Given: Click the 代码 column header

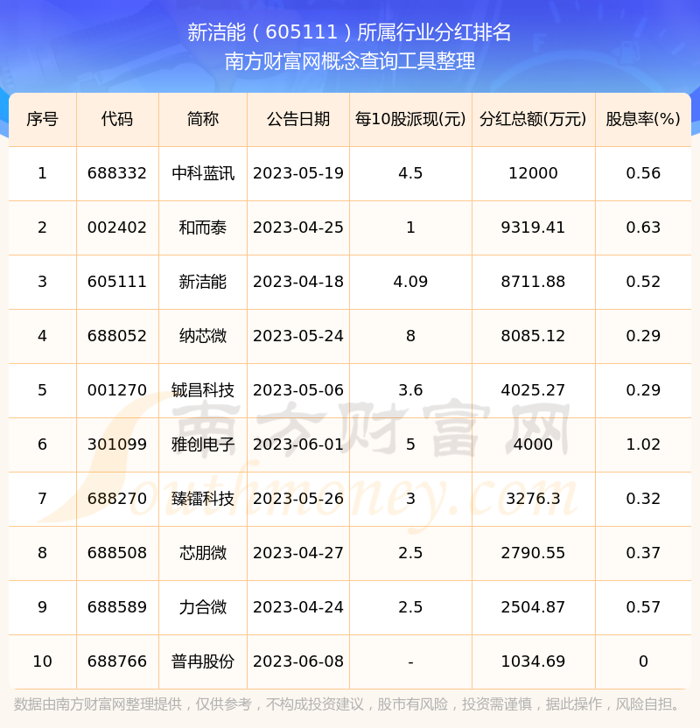Looking at the screenshot, I should coord(117,119).
